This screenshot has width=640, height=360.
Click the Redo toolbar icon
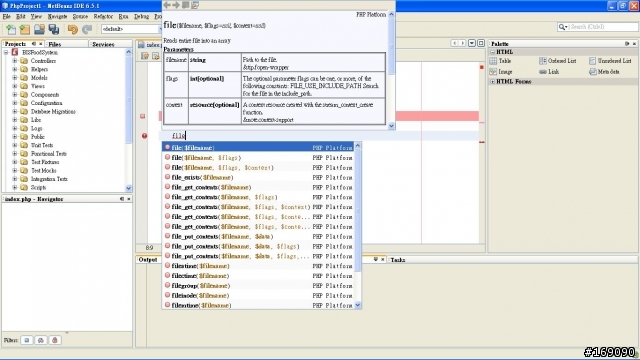click(87, 29)
